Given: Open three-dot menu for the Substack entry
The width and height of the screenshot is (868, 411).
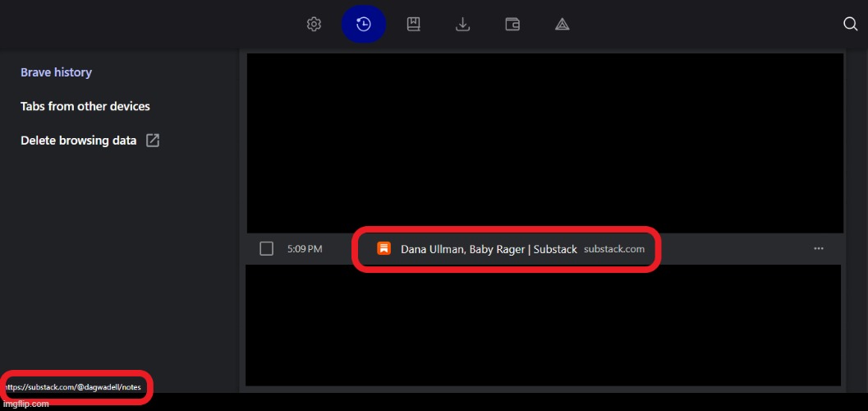Looking at the screenshot, I should tap(818, 248).
